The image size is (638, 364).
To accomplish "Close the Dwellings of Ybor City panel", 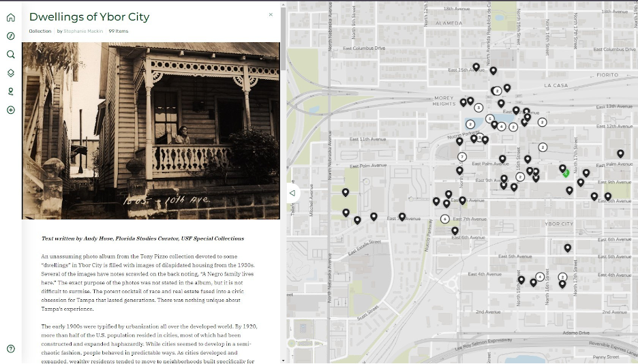I will point(271,14).
